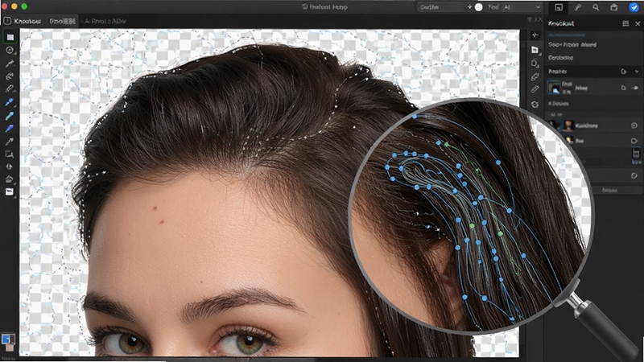
Task: Click the folder icon in right vertical strip
Action: click(x=535, y=50)
